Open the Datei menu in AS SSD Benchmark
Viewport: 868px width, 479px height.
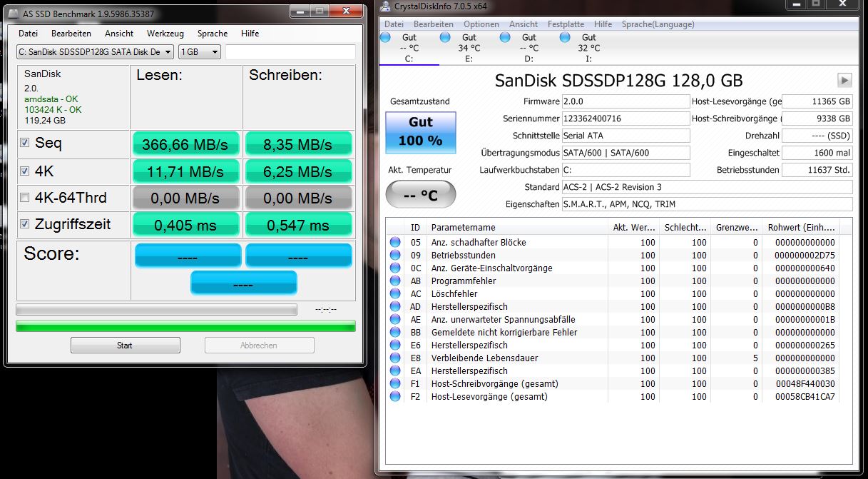click(29, 34)
